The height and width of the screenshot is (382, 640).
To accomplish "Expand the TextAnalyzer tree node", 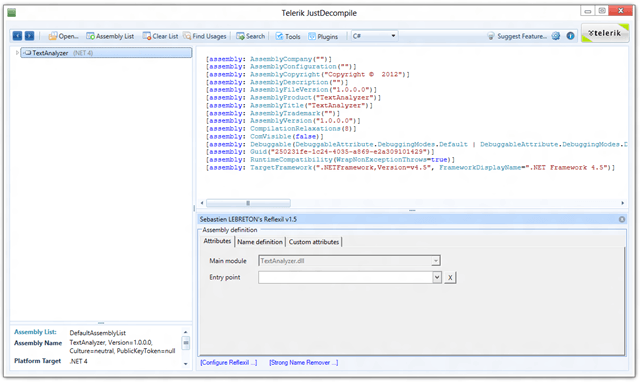I will tap(17, 53).
